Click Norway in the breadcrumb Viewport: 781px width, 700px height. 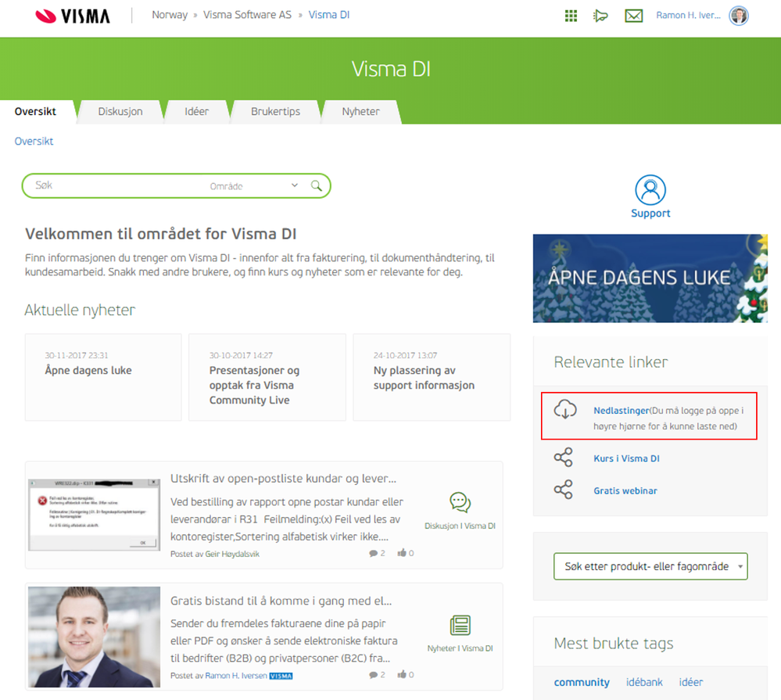[170, 15]
